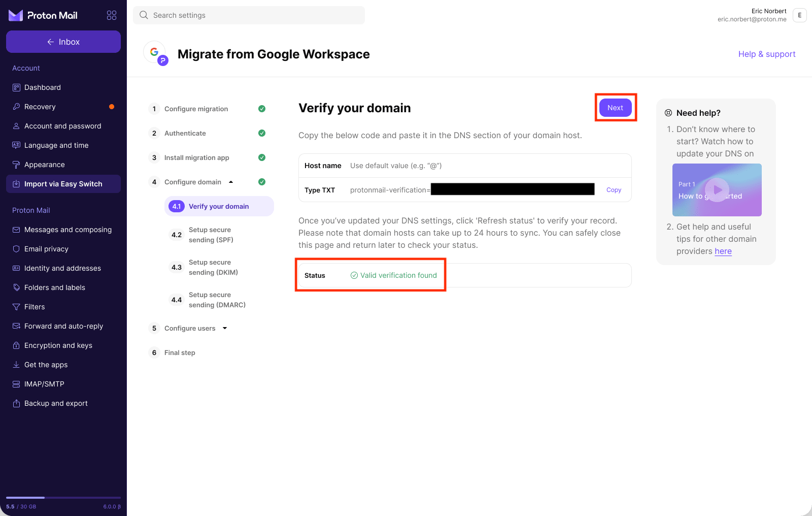Click the Google Workspace migration logo
812x516 pixels.
156,53
